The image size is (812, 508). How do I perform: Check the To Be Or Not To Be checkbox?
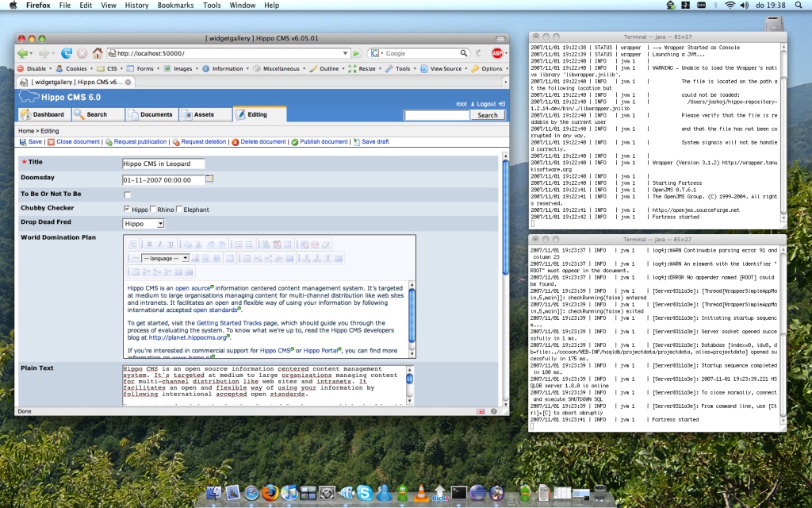128,194
